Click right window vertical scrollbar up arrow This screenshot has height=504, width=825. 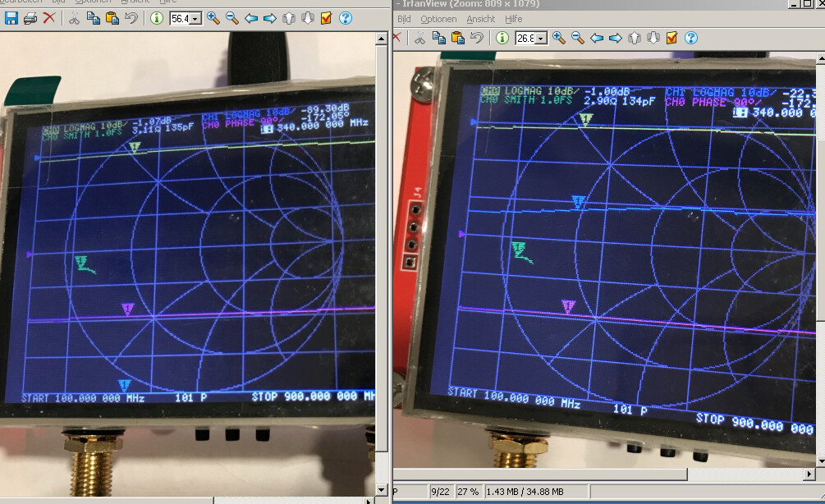(821, 58)
